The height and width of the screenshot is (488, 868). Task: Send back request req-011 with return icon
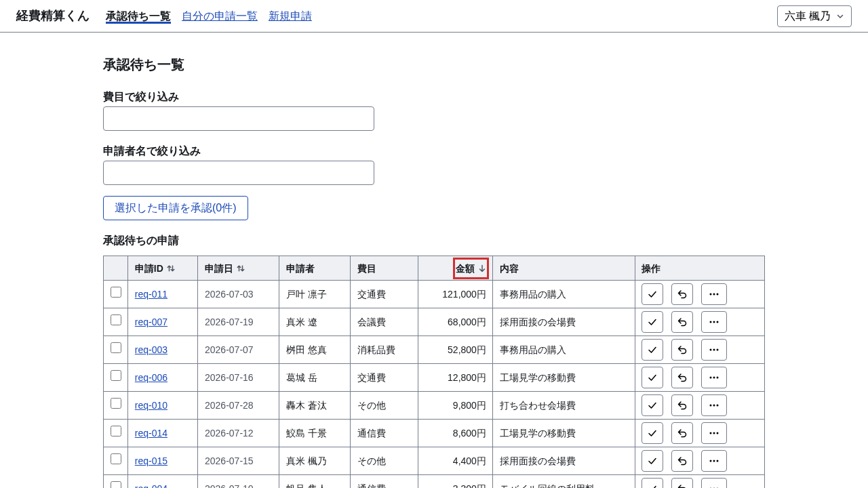[x=682, y=294]
